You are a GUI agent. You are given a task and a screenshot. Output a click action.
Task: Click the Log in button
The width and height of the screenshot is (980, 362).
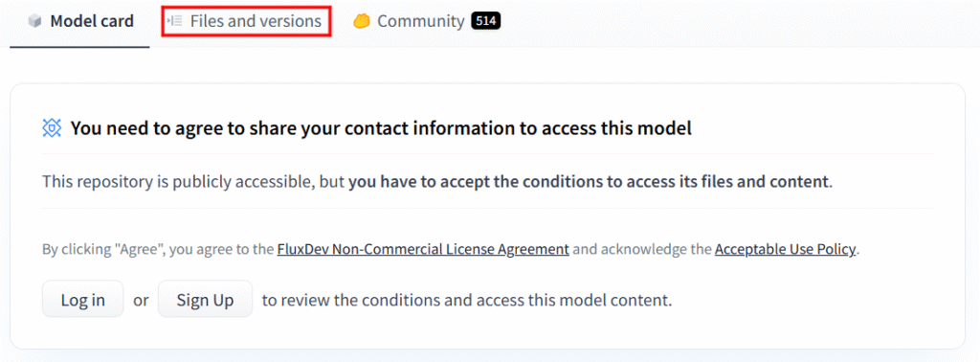tap(83, 300)
